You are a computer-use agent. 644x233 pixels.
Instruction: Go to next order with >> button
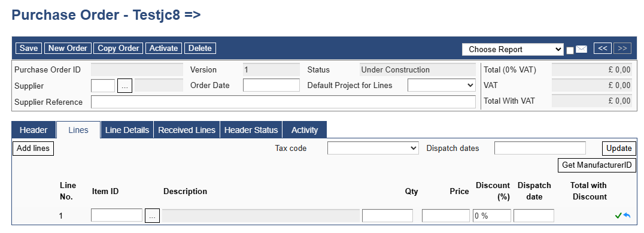pos(622,49)
